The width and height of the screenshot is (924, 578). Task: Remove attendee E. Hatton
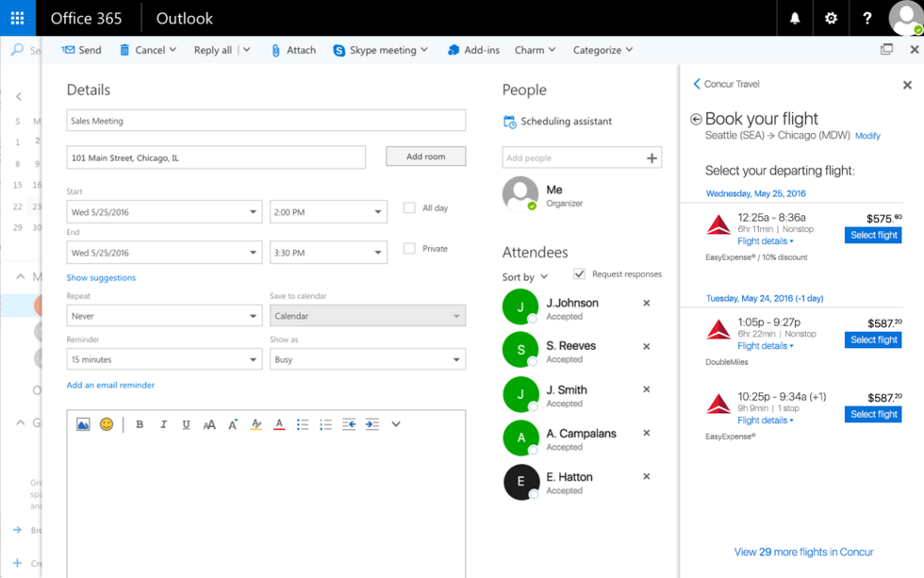(x=647, y=477)
